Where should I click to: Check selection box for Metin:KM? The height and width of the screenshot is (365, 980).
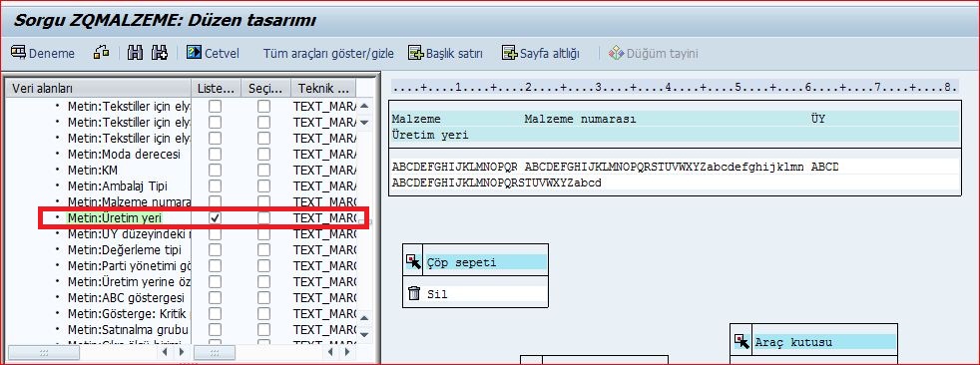(264, 170)
